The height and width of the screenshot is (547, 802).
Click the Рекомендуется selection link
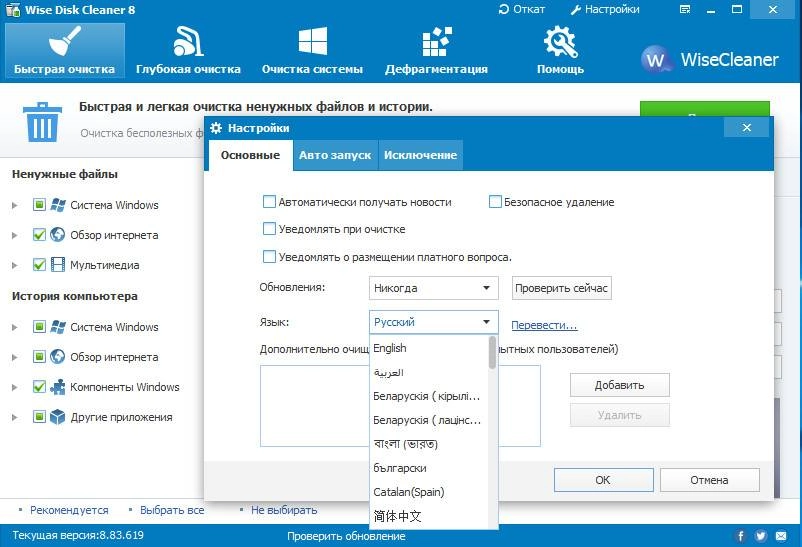coord(69,510)
